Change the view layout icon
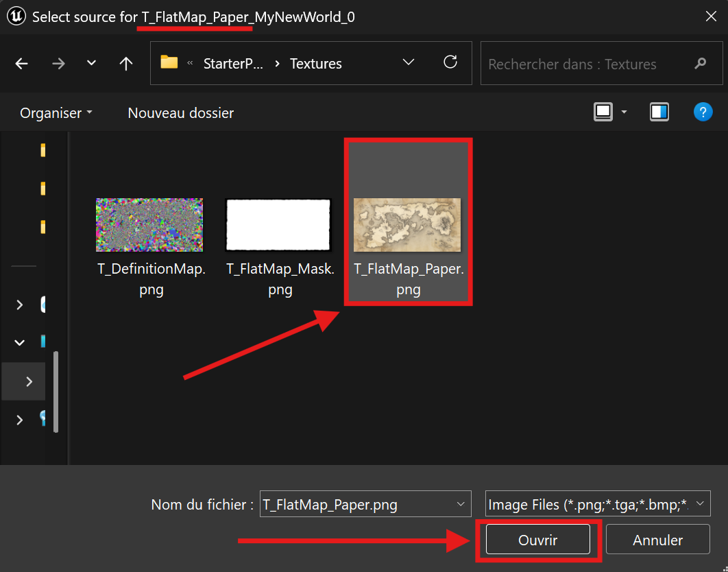This screenshot has width=728, height=572. (x=603, y=112)
